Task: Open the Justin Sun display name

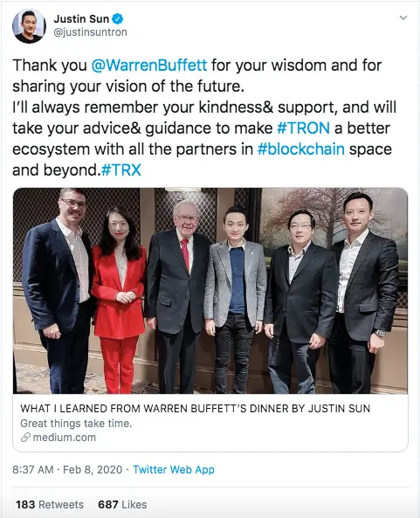Action: coord(81,19)
